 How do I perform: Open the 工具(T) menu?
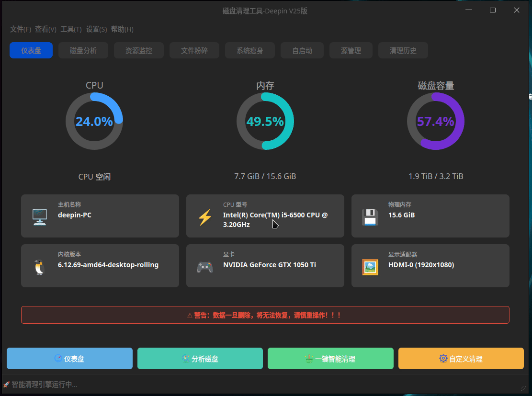tap(71, 30)
